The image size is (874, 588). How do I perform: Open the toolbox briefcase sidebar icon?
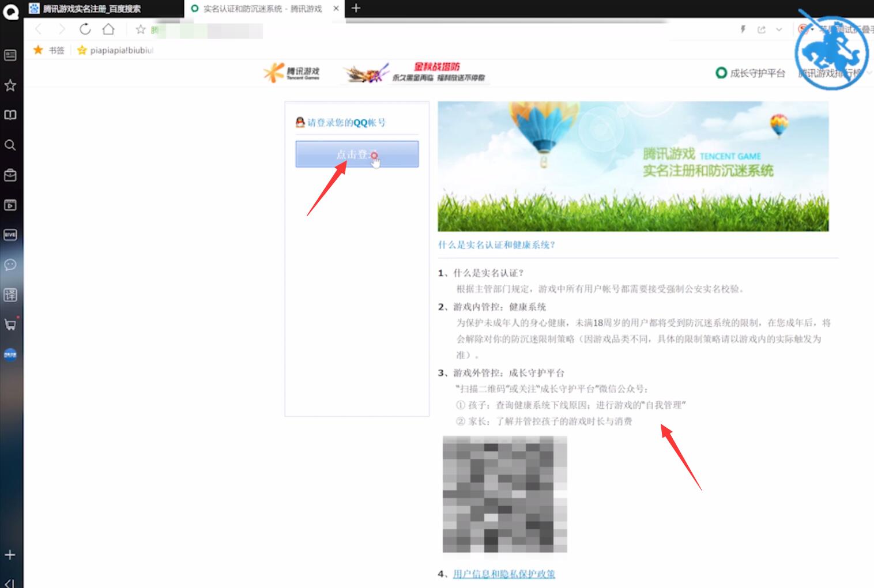coord(10,175)
